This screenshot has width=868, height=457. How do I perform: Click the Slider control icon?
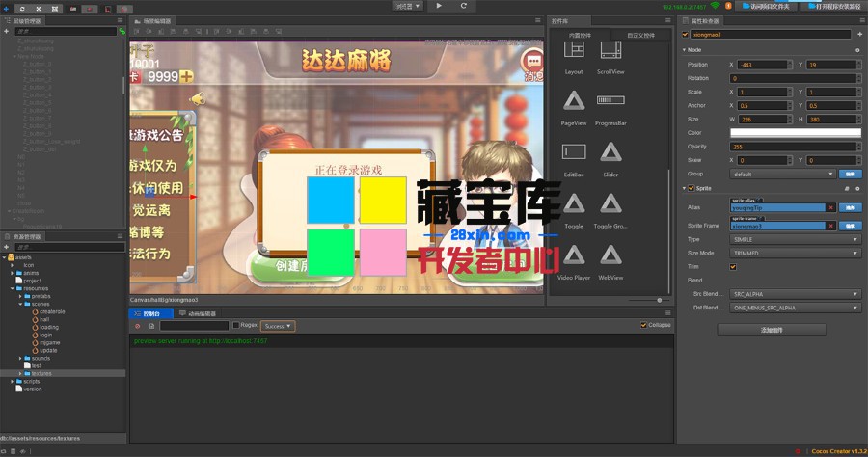pyautogui.click(x=610, y=151)
